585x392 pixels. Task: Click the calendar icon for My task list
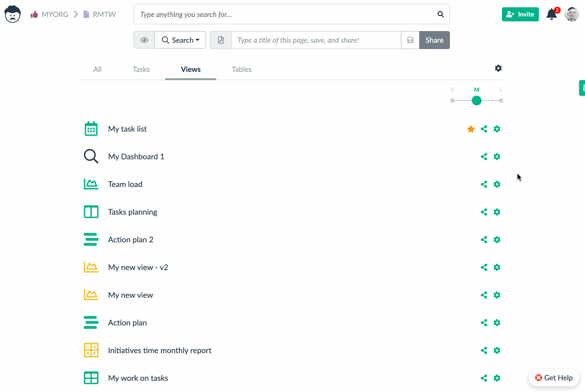pos(91,129)
